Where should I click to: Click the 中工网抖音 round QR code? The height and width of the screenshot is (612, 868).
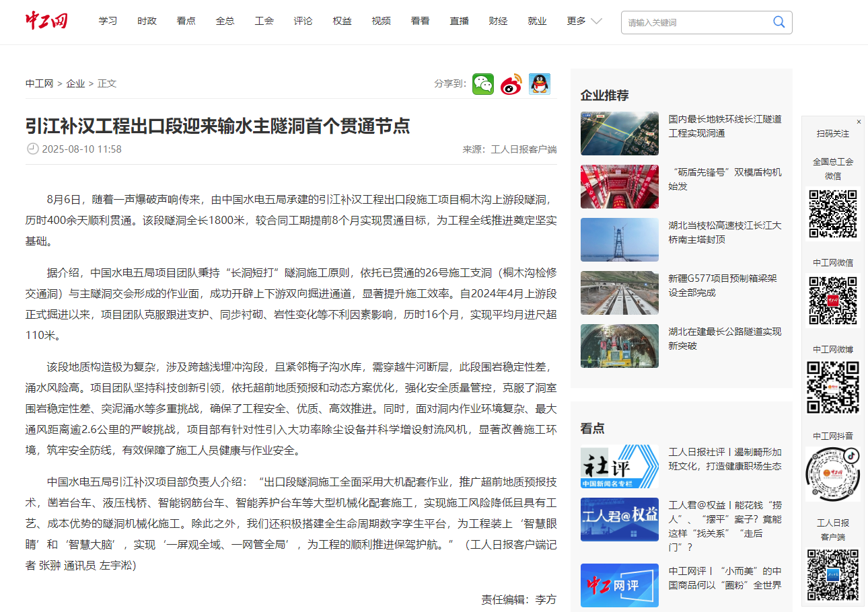(x=832, y=474)
